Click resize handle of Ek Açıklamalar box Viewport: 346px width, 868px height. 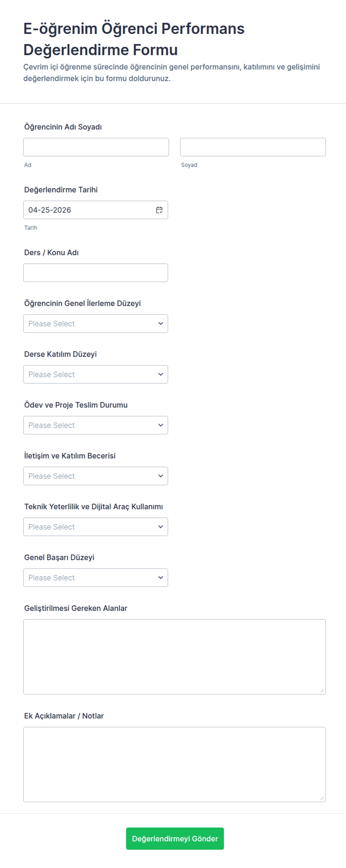(x=322, y=798)
